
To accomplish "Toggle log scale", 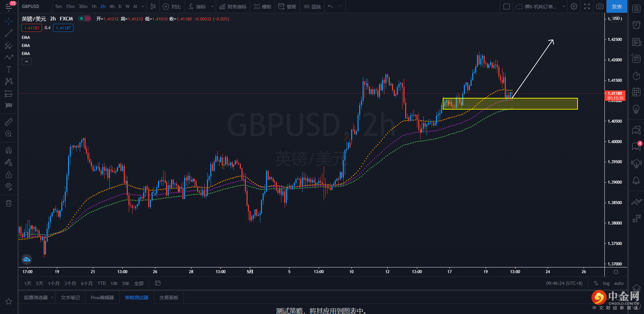I will [606, 284].
